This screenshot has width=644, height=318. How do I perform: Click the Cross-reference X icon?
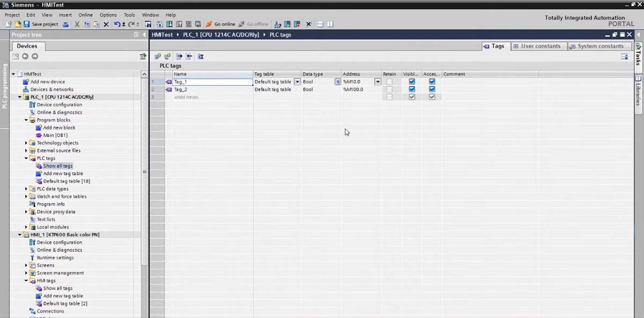(309, 24)
